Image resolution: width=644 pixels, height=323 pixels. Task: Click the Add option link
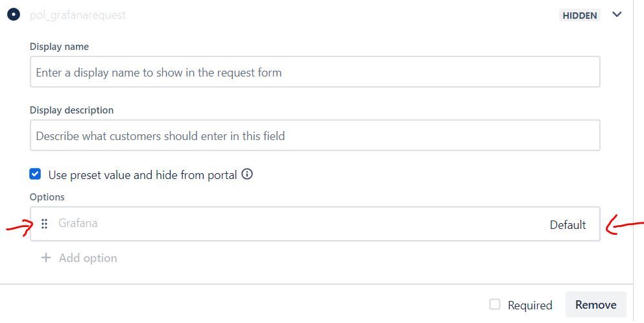[88, 258]
